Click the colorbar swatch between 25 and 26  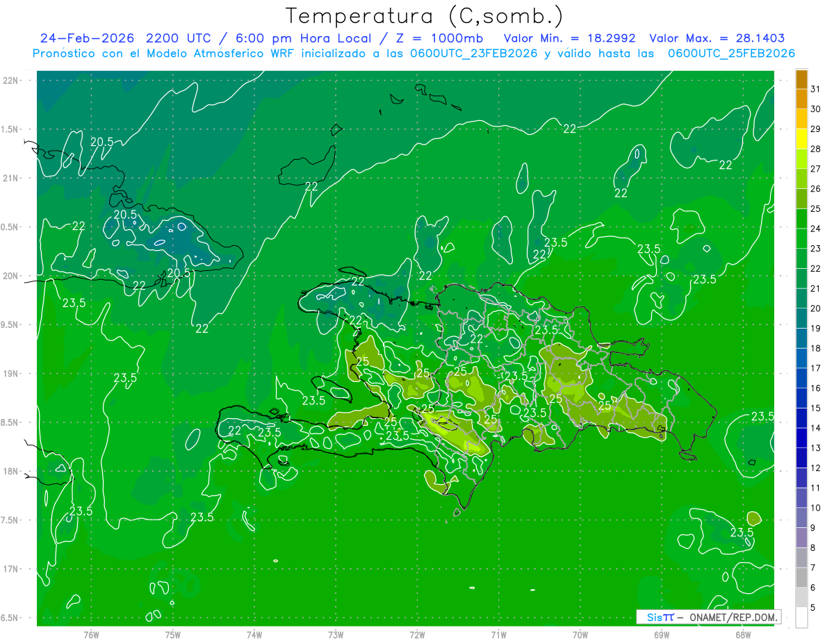click(801, 198)
